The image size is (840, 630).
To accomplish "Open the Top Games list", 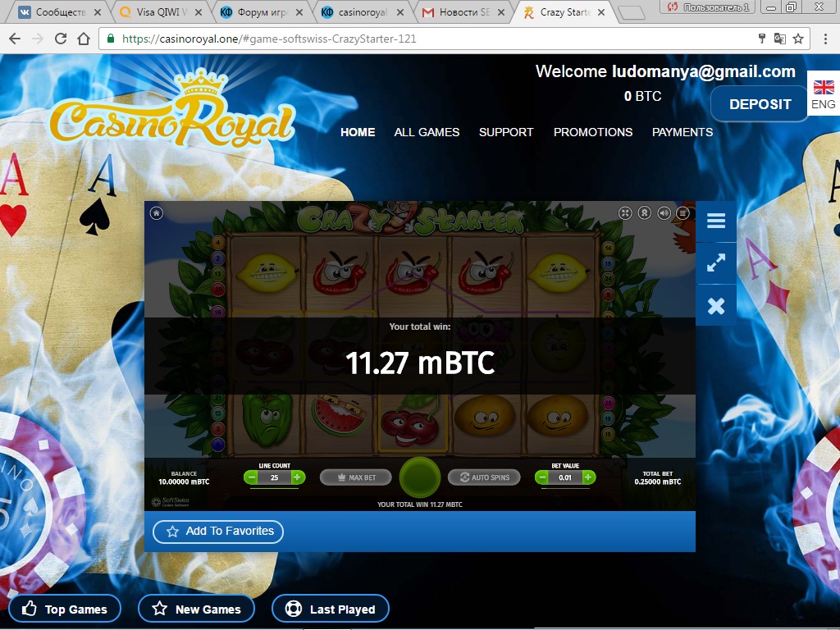I will coord(65,609).
